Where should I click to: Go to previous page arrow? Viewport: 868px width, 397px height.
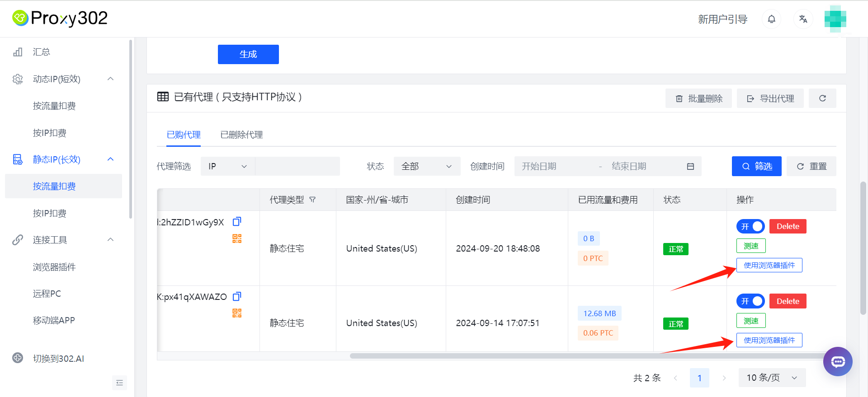pos(675,378)
